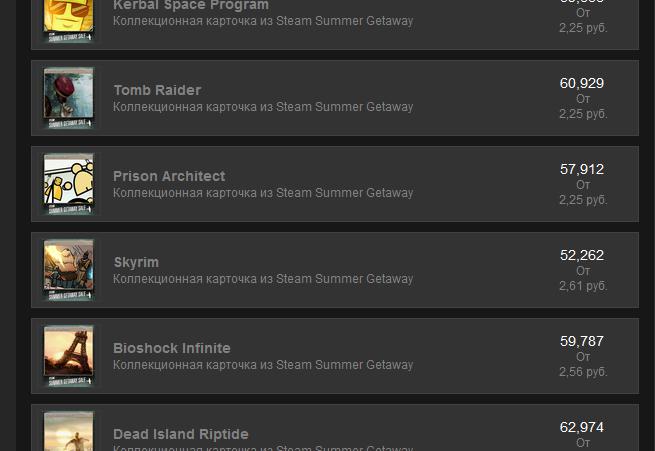Click Dead Island Riptide quantity 62,974
The image size is (655, 451).
tap(582, 427)
